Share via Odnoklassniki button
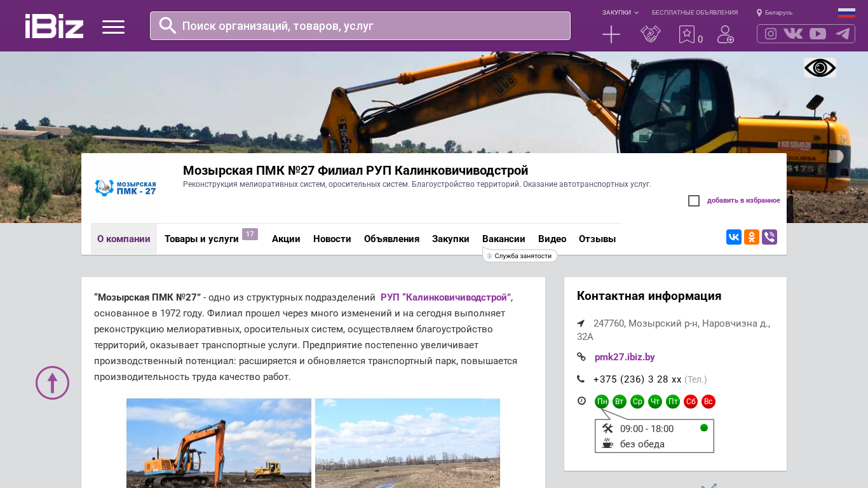The image size is (868, 488). coord(752,237)
